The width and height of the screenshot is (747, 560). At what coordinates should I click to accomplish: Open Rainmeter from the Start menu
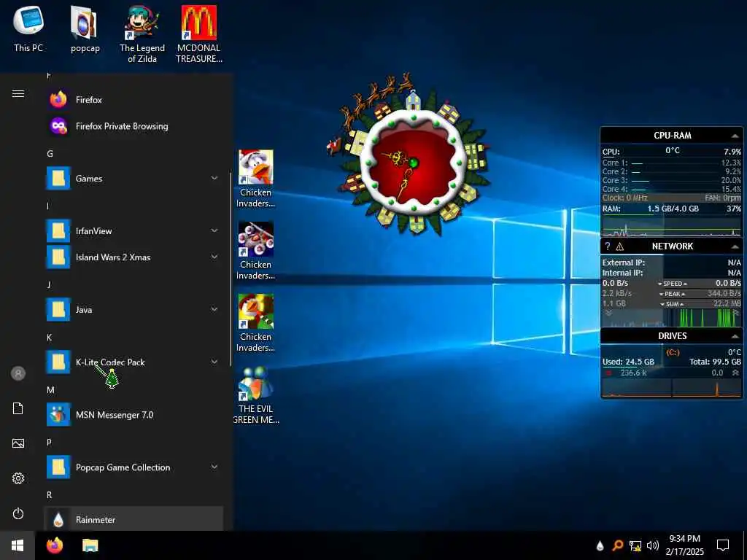point(134,519)
